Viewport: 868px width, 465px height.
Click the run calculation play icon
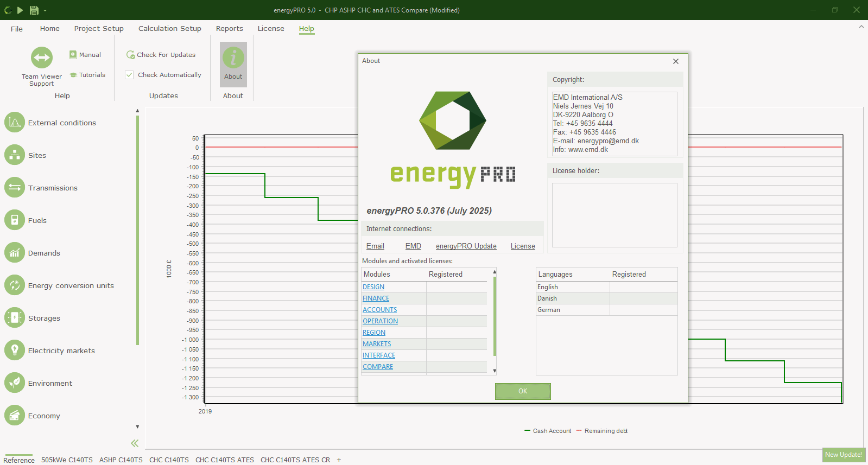[x=20, y=10]
